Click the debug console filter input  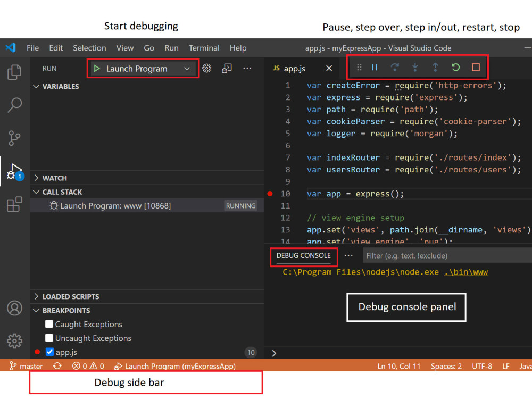[x=447, y=255]
